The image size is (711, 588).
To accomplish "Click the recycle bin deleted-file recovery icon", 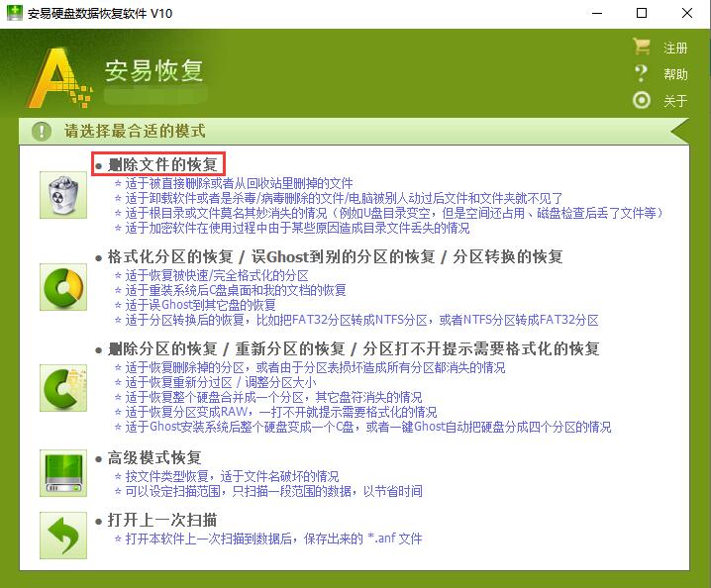I will tap(63, 194).
